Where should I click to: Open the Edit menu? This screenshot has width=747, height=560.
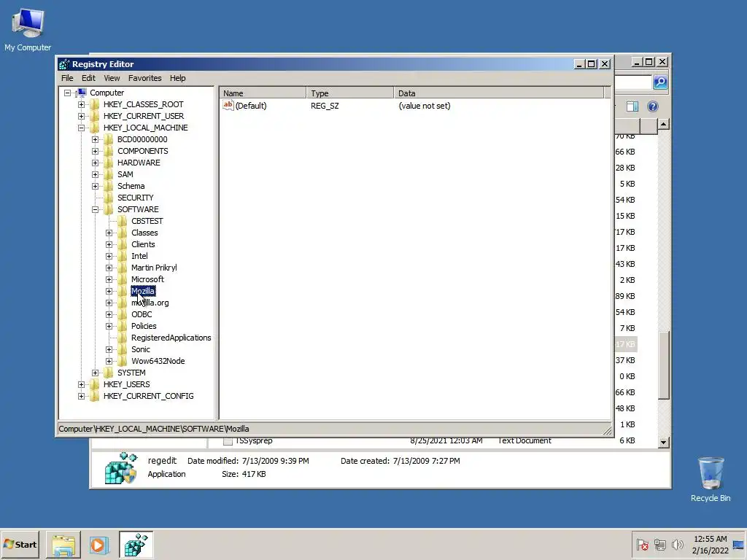(88, 78)
